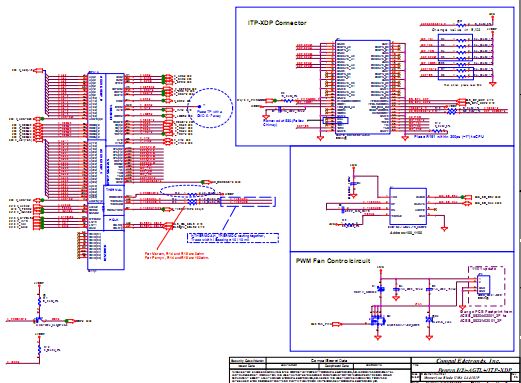Viewport: 521px width, 383px height.
Task: Click the red note text below CPU block
Action: [x=177, y=255]
